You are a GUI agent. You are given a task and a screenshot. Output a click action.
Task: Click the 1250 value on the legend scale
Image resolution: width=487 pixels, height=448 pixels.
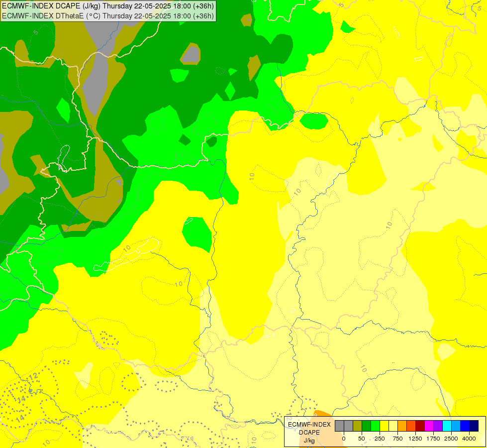[415, 439]
